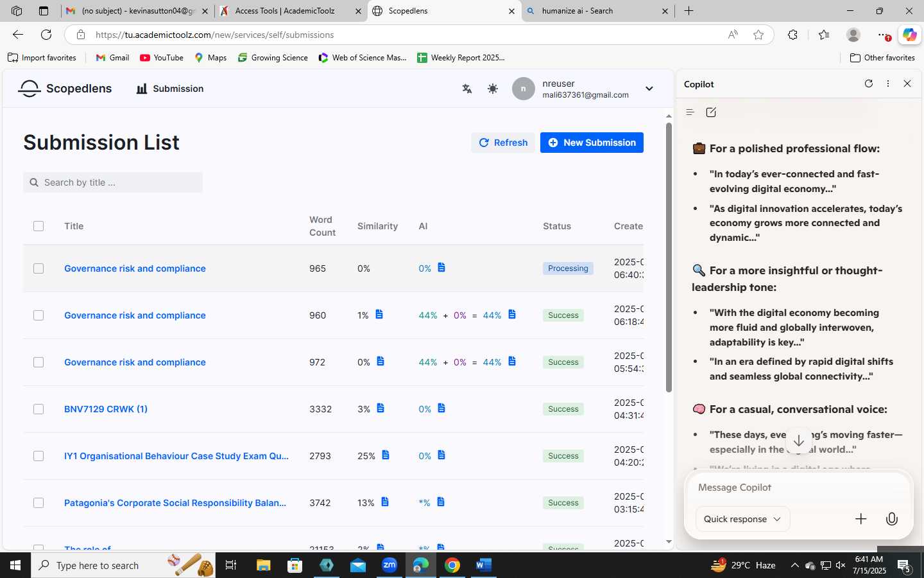Tick the select-all checkbox in table header
The height and width of the screenshot is (578, 924).
tap(38, 226)
